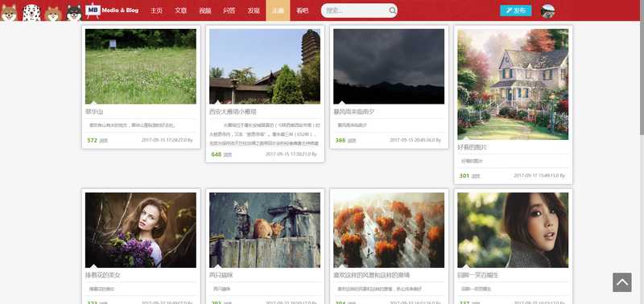644x304 pixels.
Task: Go to the 文章 section
Action: pyautogui.click(x=180, y=10)
